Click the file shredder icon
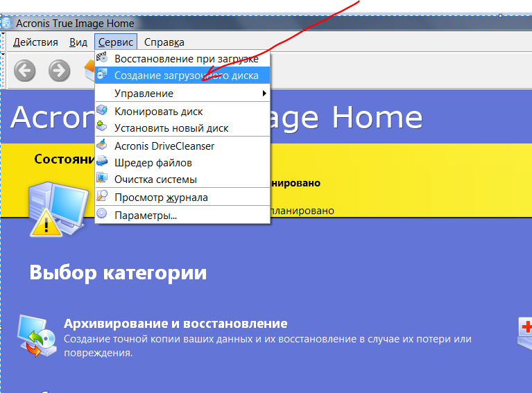Screen dimensions: 532x393 click(102, 161)
